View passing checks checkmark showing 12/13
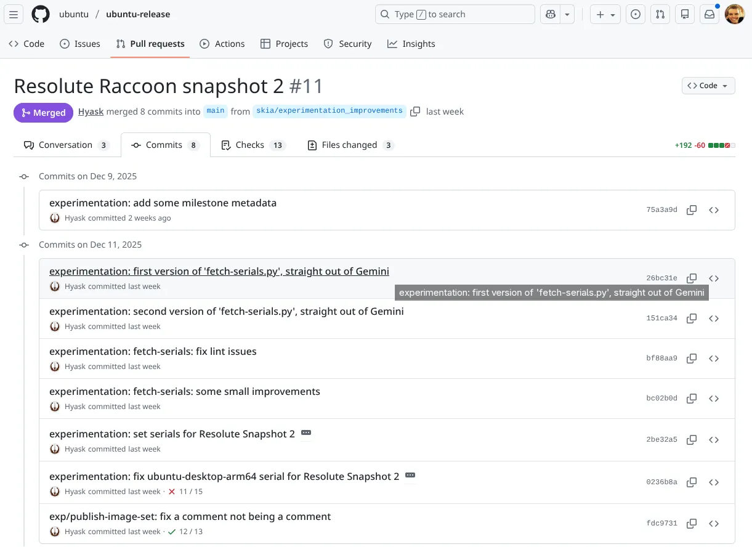 (x=172, y=531)
